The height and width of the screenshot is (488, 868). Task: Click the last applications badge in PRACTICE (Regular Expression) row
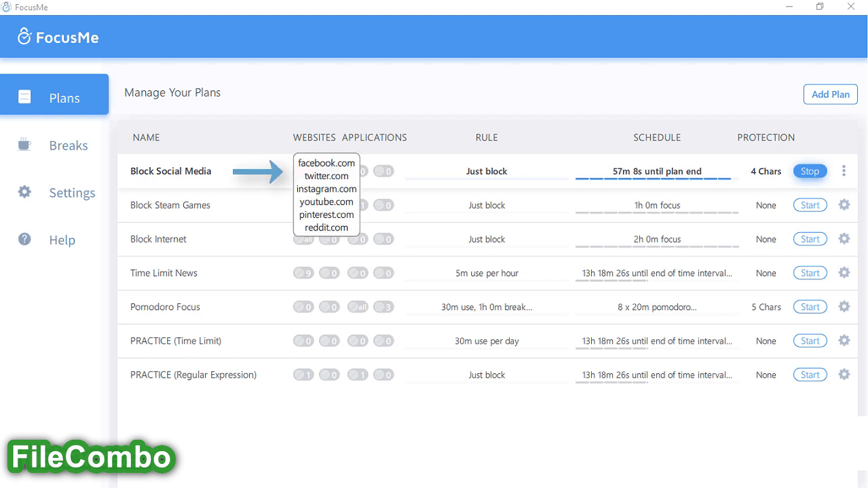(x=384, y=375)
